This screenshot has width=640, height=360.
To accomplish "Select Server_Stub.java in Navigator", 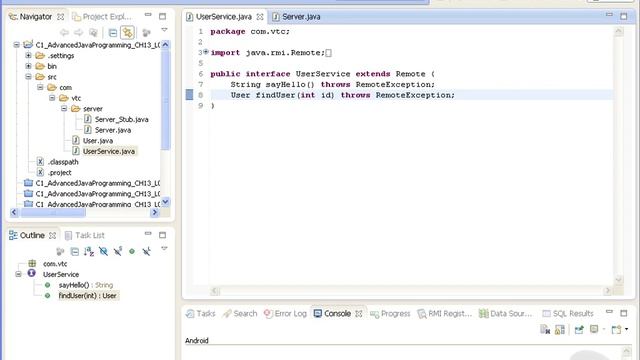I will click(x=122, y=119).
